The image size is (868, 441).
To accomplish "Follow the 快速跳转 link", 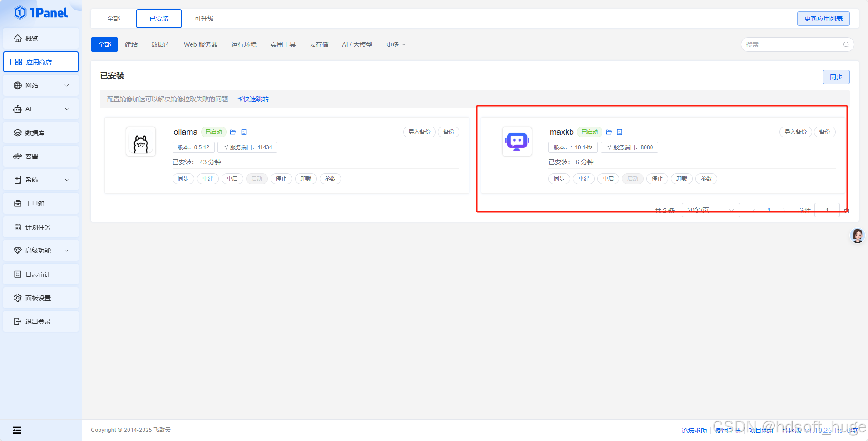I will coord(253,99).
